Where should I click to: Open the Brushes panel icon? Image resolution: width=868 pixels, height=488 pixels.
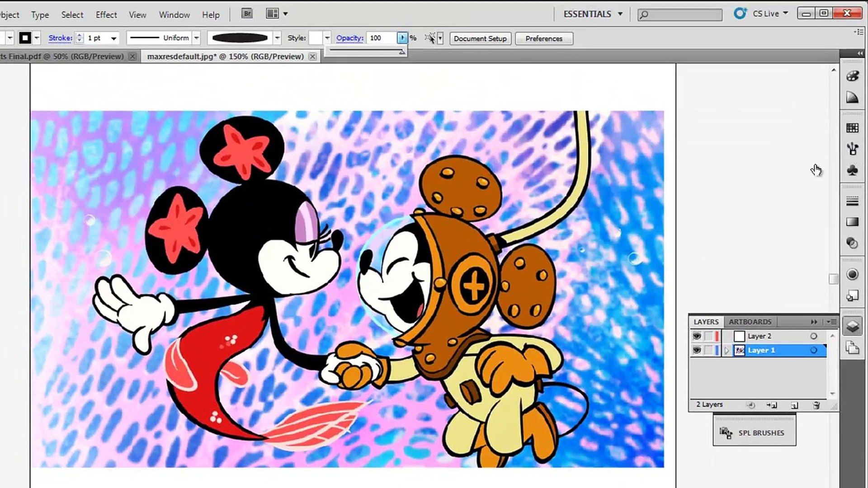[x=852, y=149]
